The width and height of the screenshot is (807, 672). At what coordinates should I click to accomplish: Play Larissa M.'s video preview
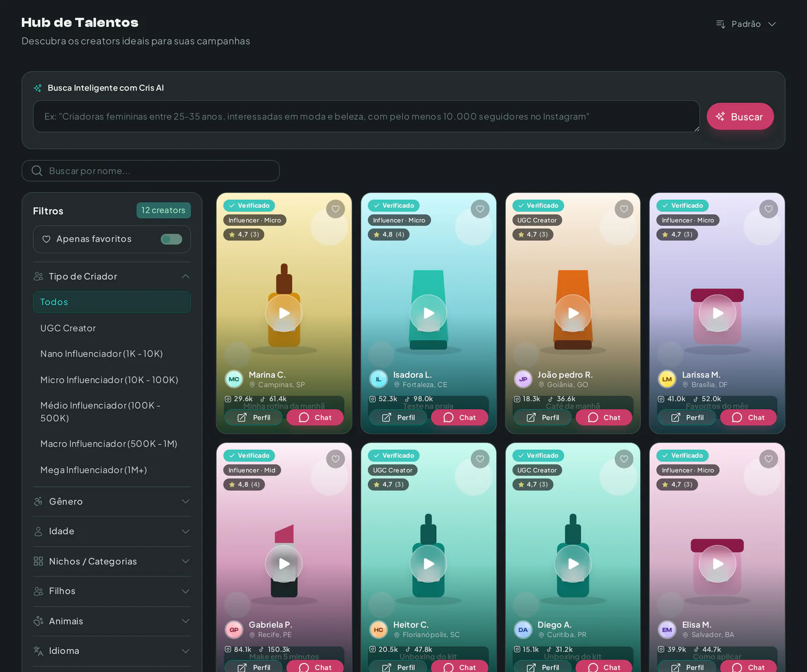(x=717, y=313)
